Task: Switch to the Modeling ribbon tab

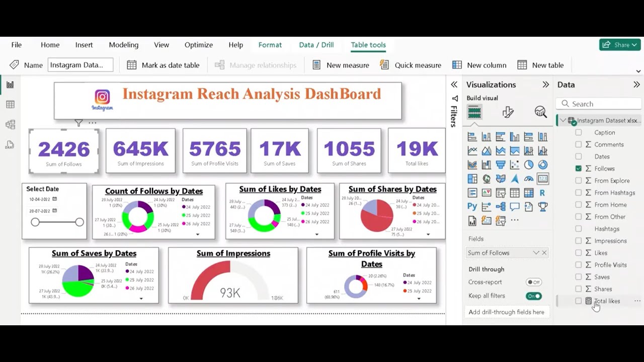Action: (x=123, y=45)
